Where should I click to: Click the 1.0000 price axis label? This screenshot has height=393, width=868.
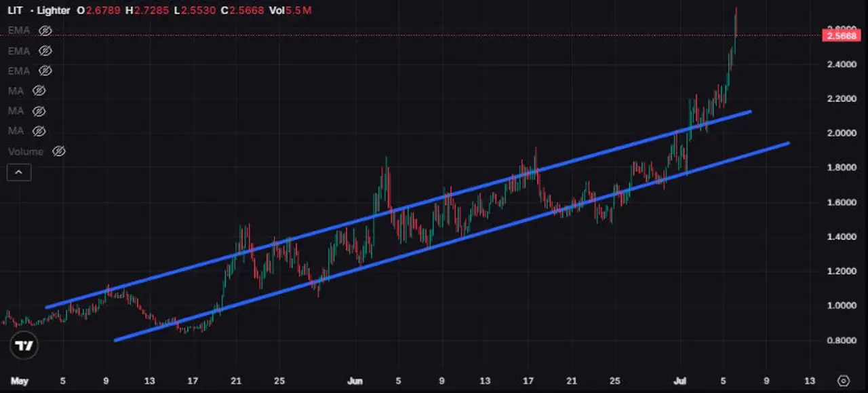[x=840, y=305]
